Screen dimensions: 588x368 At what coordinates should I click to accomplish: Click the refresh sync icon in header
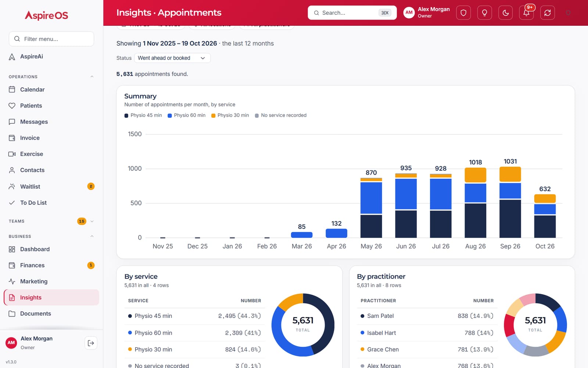pos(548,13)
